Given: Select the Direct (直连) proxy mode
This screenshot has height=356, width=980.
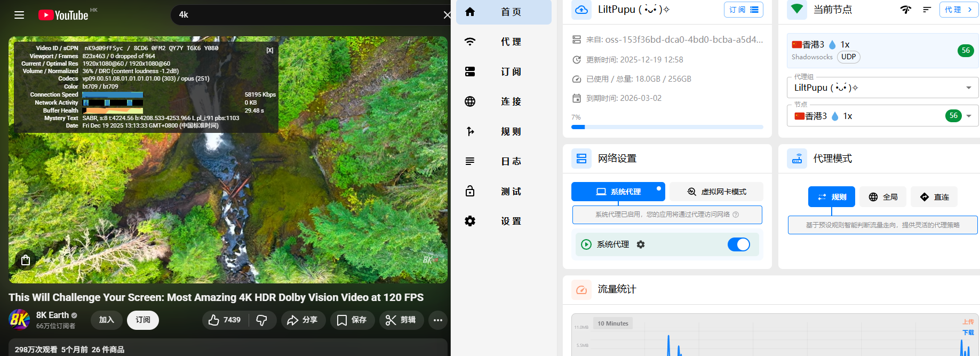Looking at the screenshot, I should click(x=934, y=197).
